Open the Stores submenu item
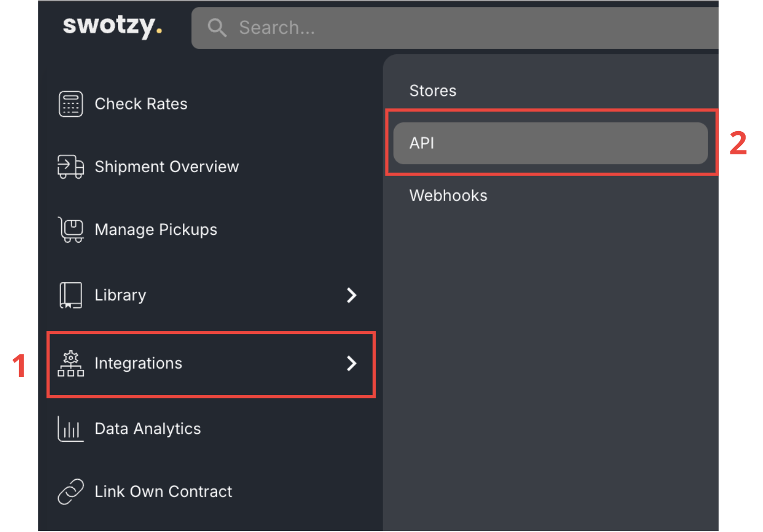Image resolution: width=763 pixels, height=532 pixels. click(x=433, y=91)
